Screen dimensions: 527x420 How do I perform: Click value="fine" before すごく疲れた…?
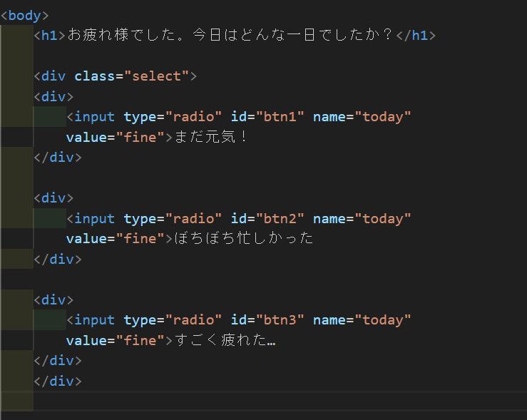click(116, 341)
